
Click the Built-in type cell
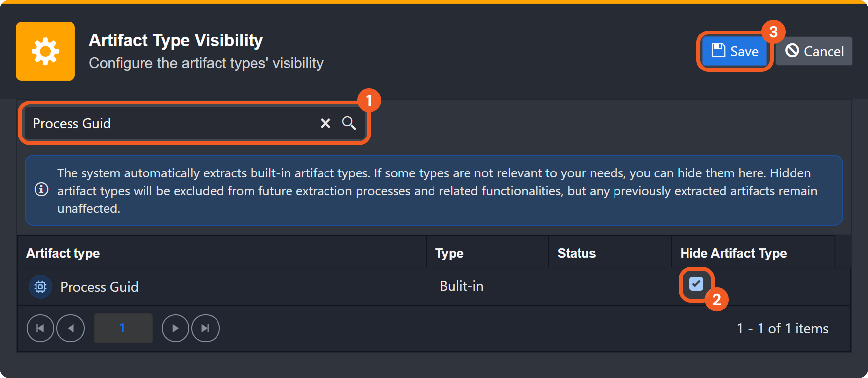tap(462, 286)
